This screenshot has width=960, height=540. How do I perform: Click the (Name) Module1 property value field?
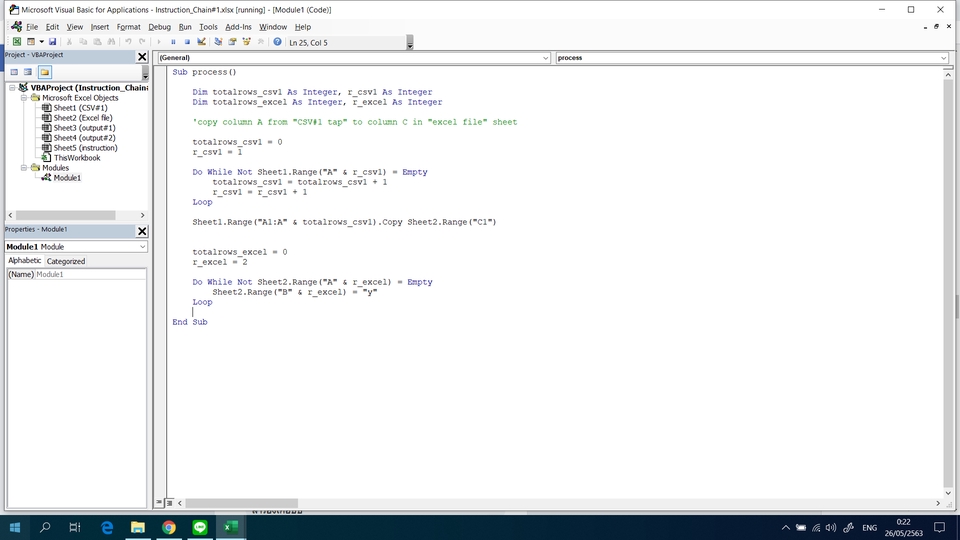[91, 274]
